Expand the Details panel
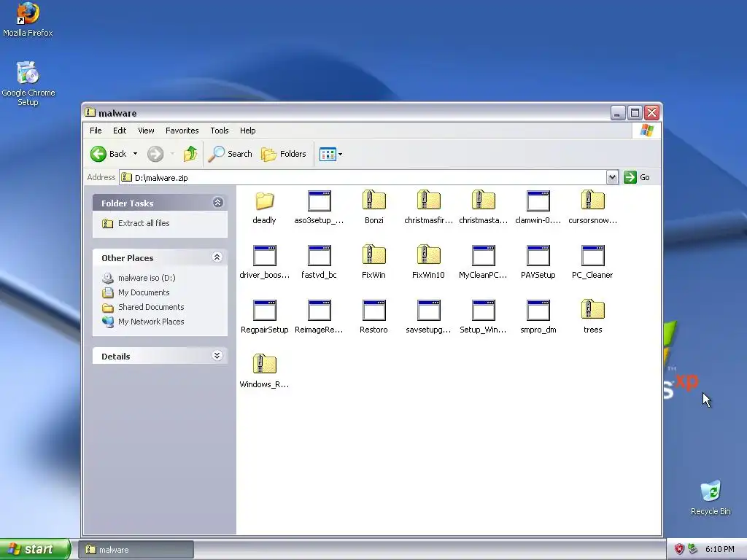This screenshot has height=560, width=747. tap(217, 356)
